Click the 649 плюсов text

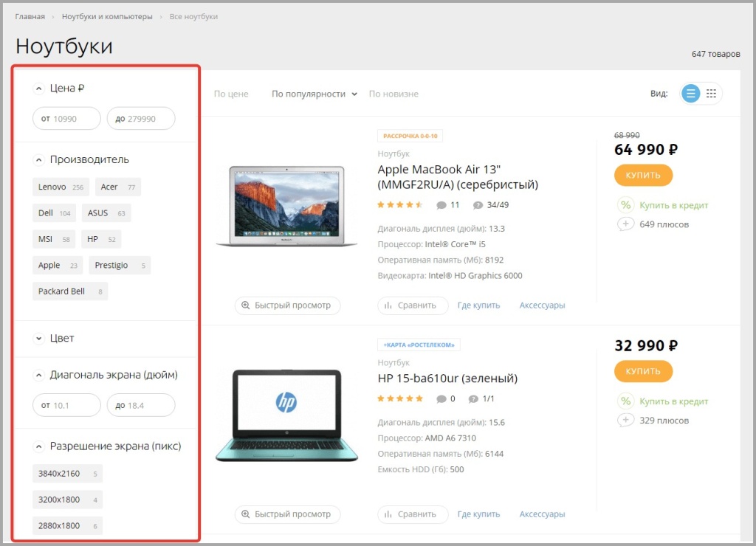pyautogui.click(x=664, y=224)
